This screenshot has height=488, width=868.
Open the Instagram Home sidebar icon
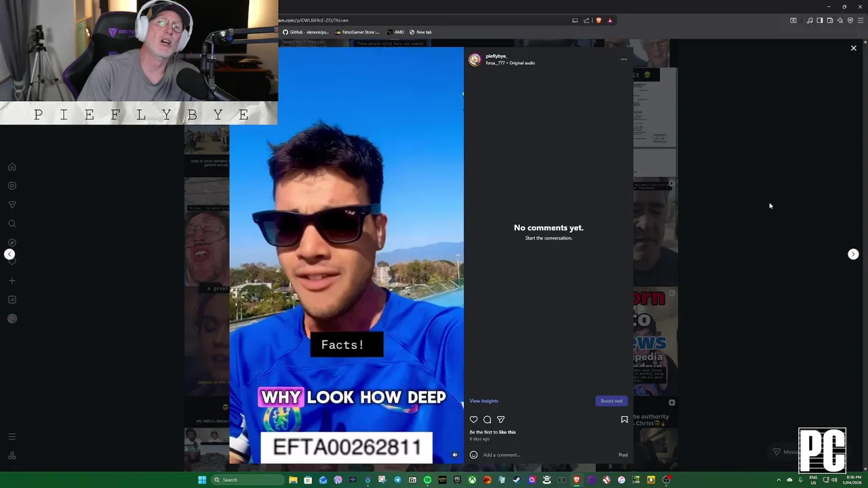(x=12, y=167)
